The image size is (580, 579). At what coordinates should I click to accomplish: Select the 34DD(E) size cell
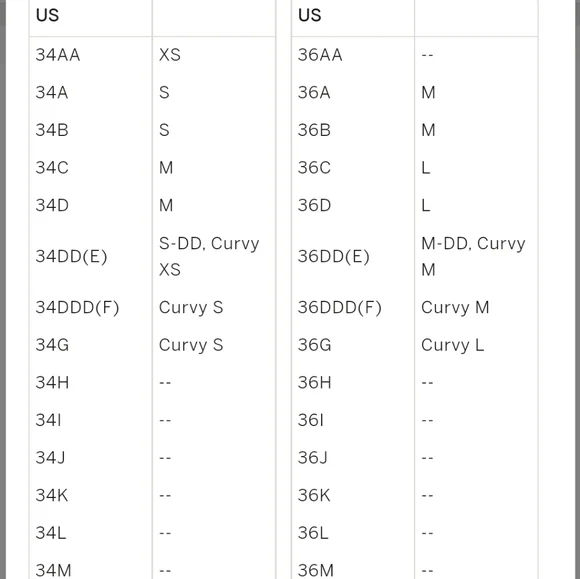tap(71, 256)
